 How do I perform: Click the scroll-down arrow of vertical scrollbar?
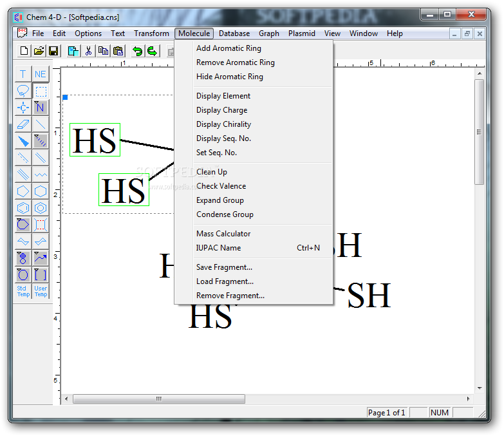point(480,388)
